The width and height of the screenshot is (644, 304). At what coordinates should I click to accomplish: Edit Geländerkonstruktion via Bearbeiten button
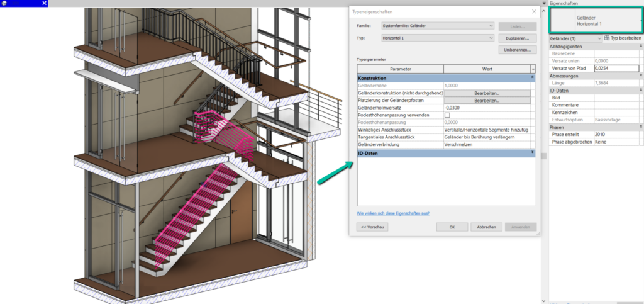point(487,93)
